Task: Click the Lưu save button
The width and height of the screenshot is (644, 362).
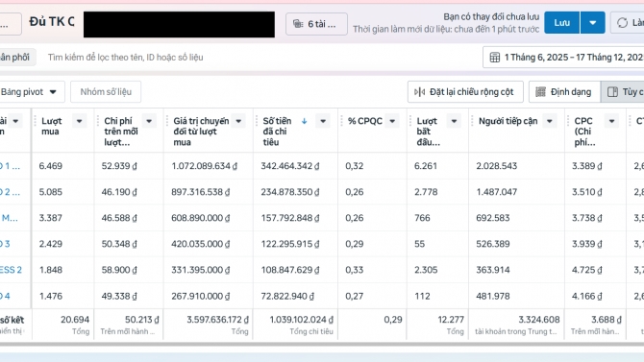Action: (x=562, y=23)
